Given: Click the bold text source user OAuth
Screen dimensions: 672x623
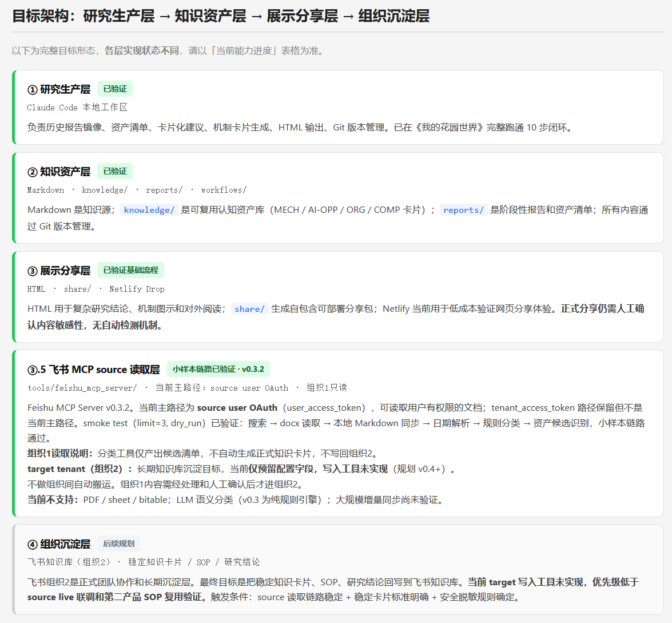Looking at the screenshot, I should click(237, 407).
